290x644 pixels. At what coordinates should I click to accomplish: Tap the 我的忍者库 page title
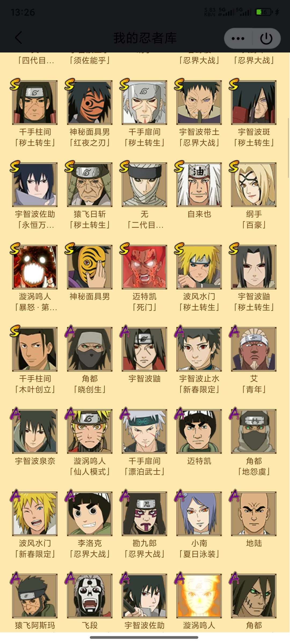145,38
